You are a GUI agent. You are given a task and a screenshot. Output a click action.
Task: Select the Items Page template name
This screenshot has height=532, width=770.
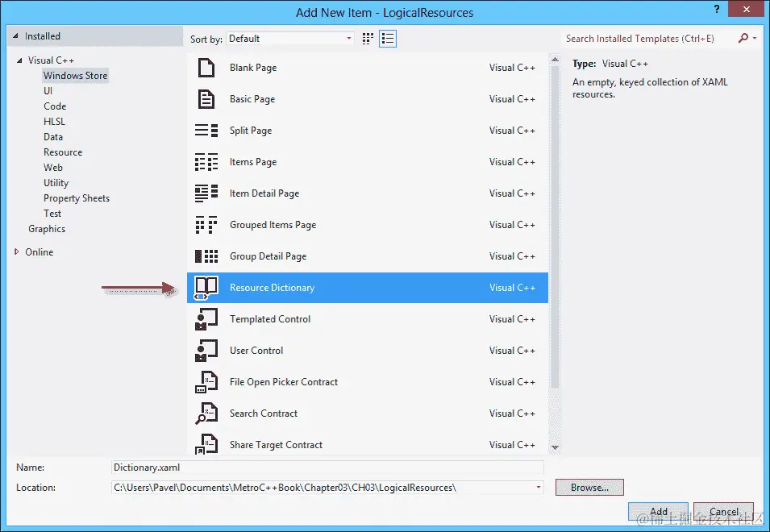(x=253, y=162)
